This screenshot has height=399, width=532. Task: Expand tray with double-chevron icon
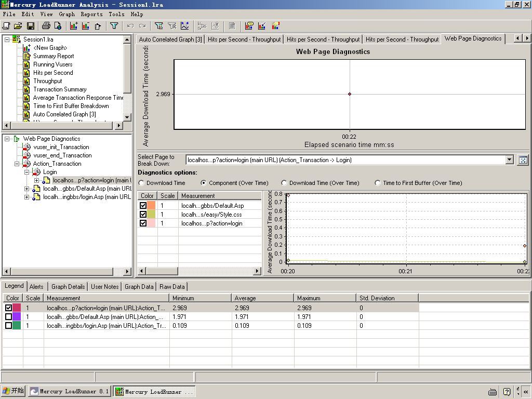(x=526, y=392)
